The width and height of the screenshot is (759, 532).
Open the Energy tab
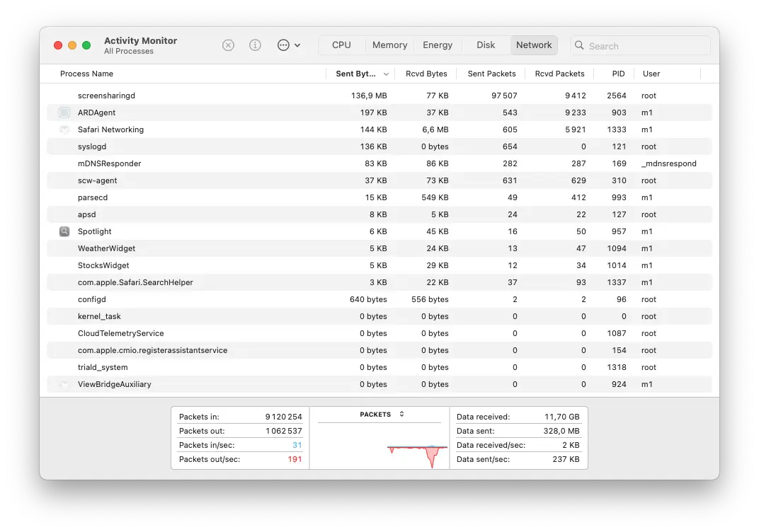pos(437,45)
